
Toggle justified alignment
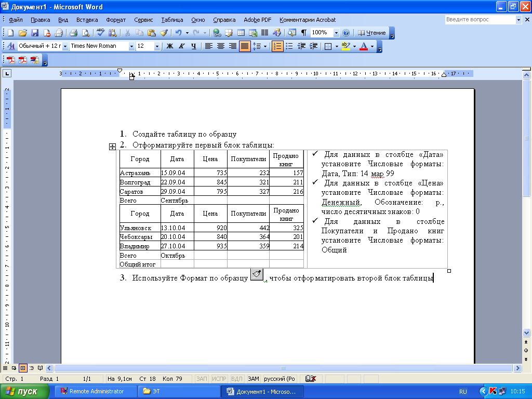click(x=245, y=46)
